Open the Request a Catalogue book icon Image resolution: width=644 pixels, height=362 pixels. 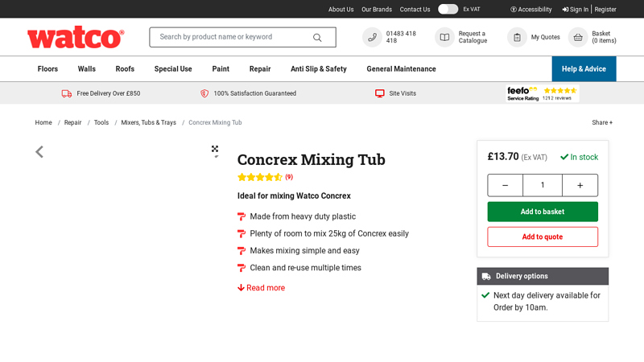tap(444, 37)
